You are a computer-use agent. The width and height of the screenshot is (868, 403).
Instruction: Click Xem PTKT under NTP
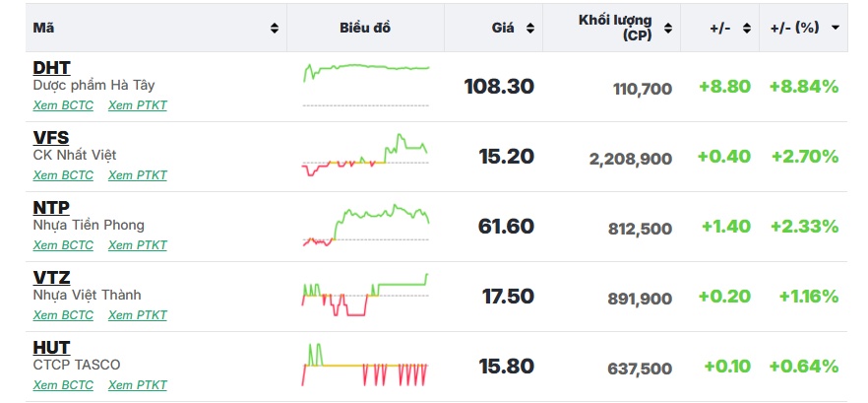pos(138,245)
